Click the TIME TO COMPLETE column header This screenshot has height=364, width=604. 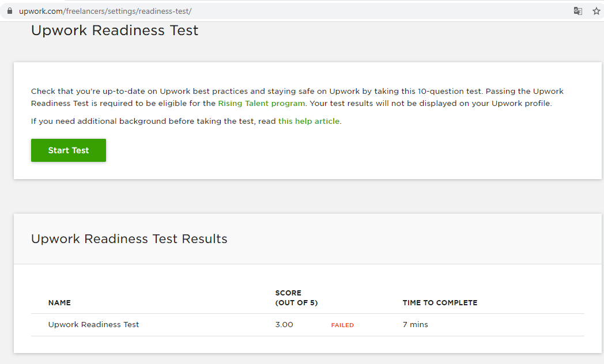coord(440,303)
